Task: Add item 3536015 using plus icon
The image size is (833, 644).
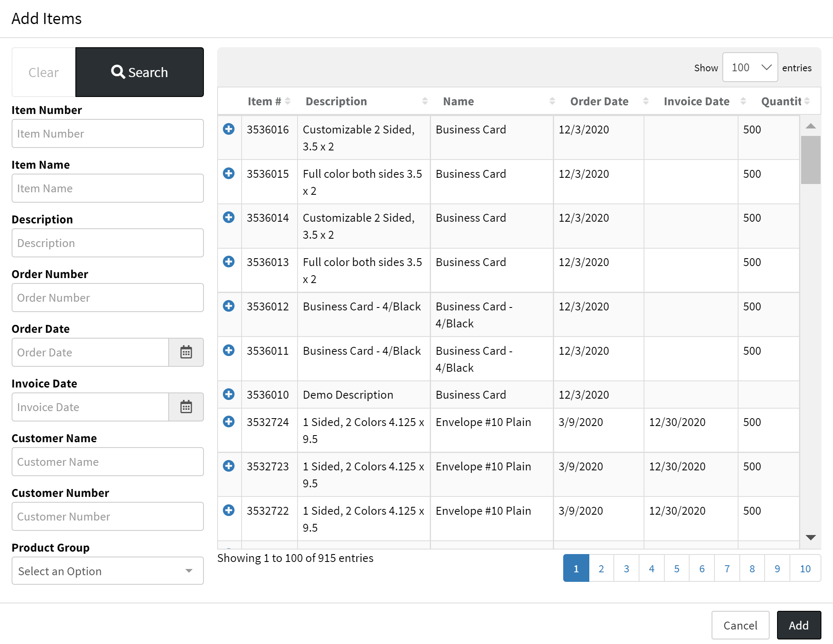Action: tap(229, 173)
